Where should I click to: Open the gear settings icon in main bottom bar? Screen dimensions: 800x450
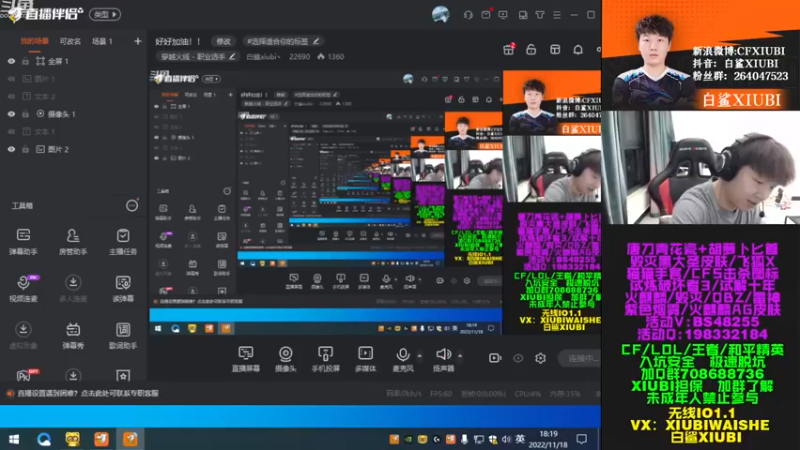tap(540, 358)
